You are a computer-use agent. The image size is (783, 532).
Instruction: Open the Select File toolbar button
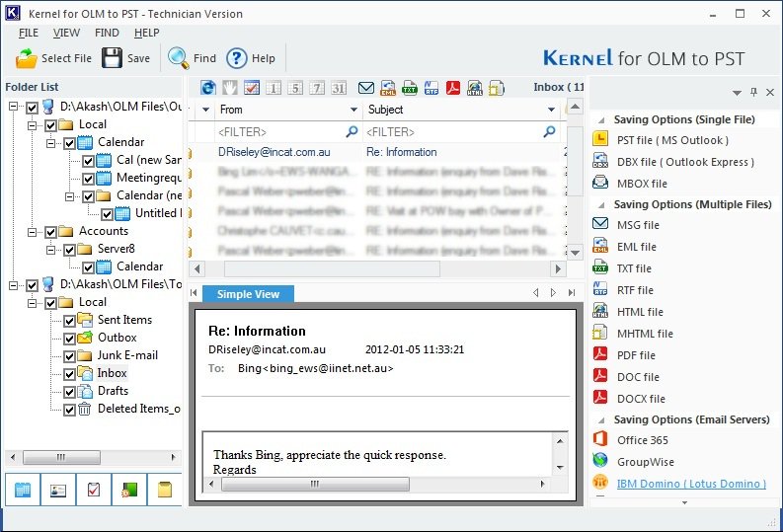tap(53, 58)
